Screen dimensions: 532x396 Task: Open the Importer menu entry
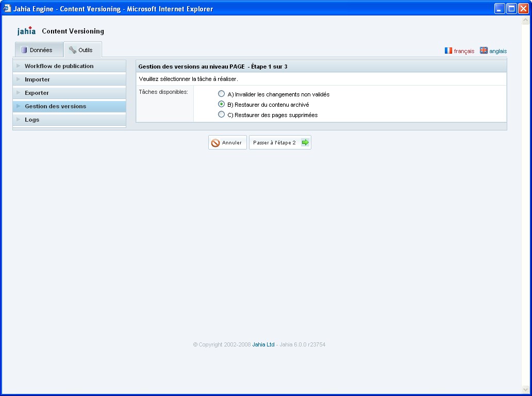[69, 79]
